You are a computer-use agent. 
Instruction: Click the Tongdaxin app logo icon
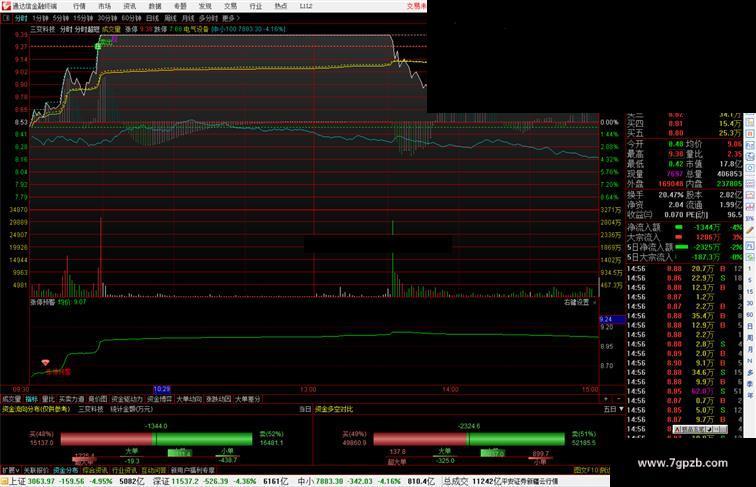coord(6,6)
